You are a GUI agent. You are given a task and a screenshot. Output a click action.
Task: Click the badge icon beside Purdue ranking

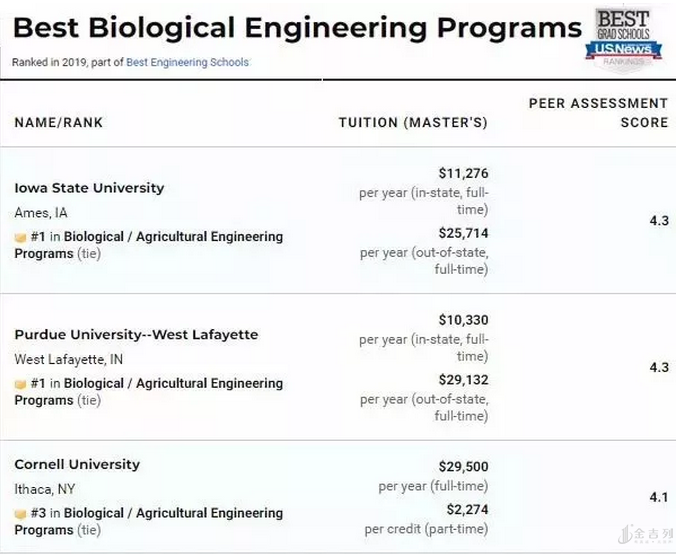19,384
